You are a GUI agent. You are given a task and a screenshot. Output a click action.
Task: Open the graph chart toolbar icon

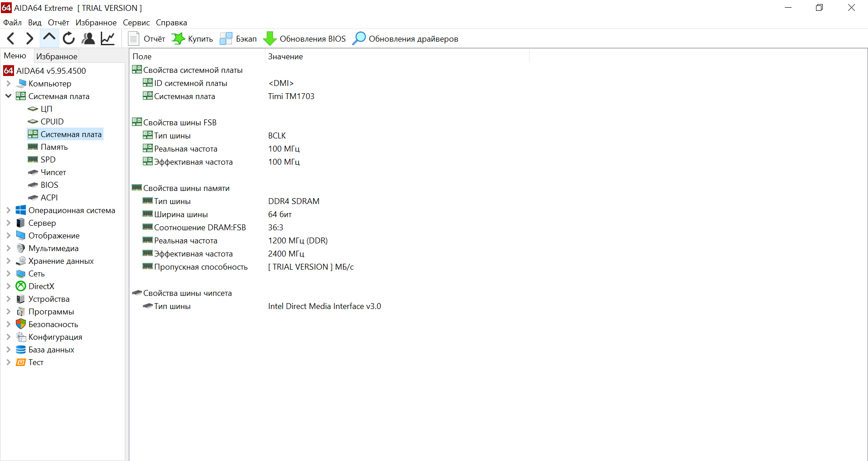tap(108, 39)
